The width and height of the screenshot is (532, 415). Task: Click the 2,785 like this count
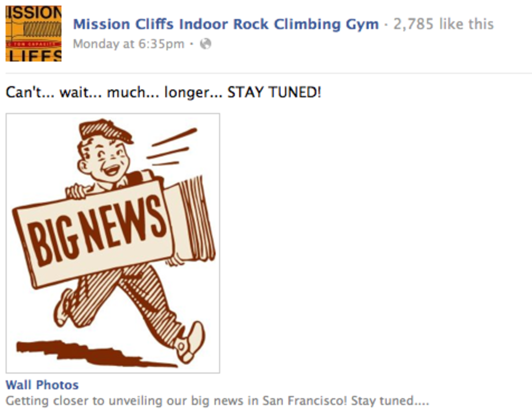point(444,24)
